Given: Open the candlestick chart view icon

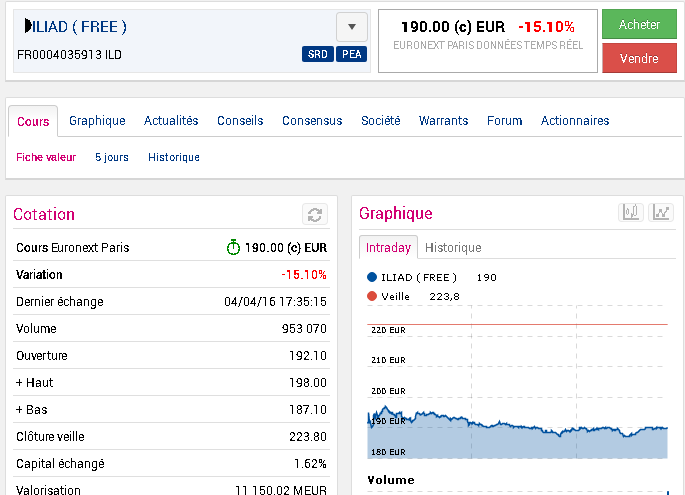Looking at the screenshot, I should point(630,212).
